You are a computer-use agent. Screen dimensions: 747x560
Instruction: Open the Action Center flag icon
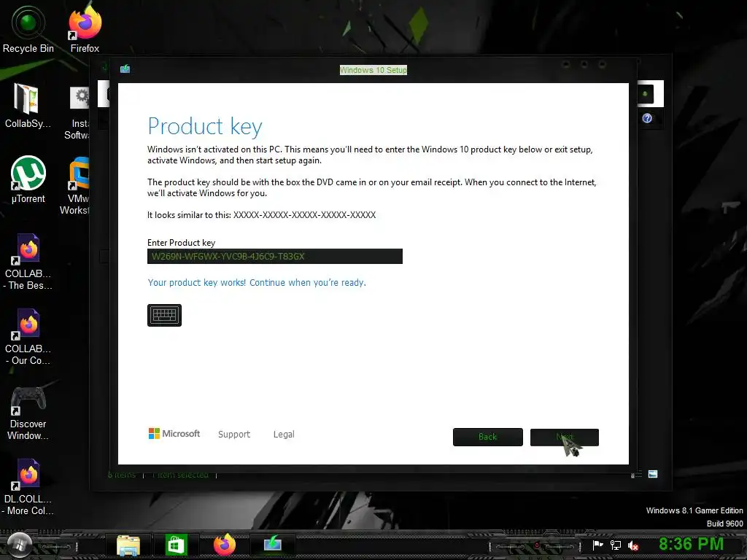[597, 545]
